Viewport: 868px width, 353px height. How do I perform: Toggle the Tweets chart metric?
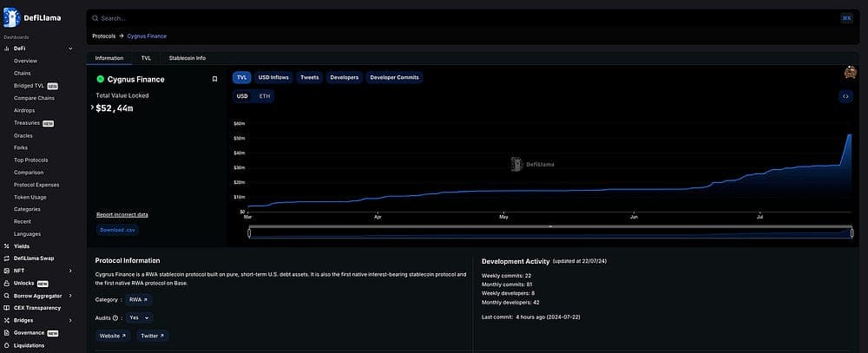[x=310, y=77]
